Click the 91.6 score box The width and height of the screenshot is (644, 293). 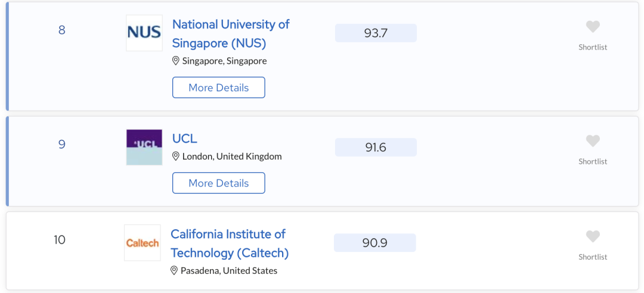(x=376, y=147)
